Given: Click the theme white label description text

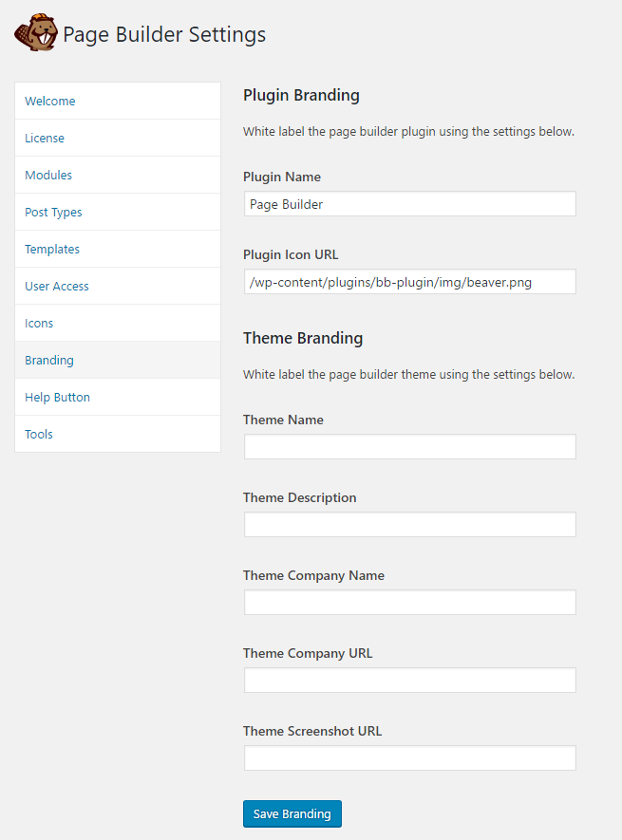Looking at the screenshot, I should click(x=408, y=375).
